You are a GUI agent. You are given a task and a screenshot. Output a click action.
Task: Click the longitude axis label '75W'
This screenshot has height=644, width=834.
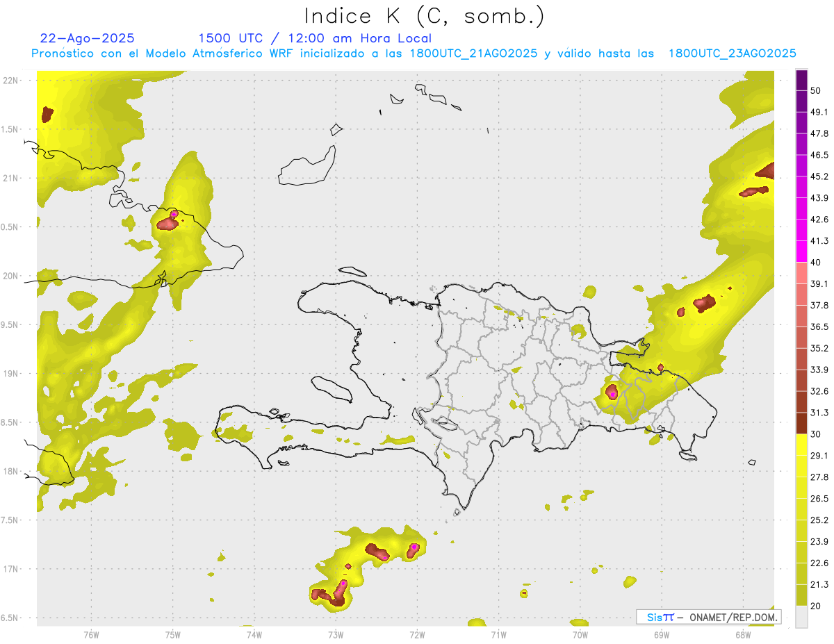pyautogui.click(x=173, y=635)
